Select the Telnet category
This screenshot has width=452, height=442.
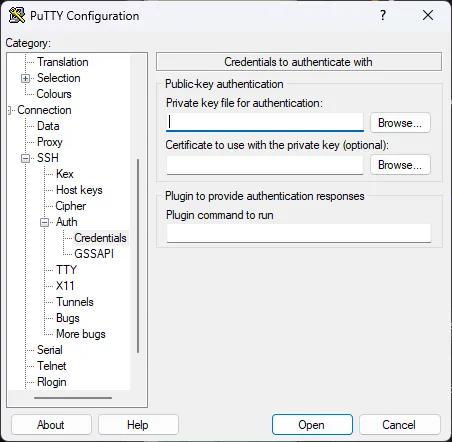click(52, 366)
